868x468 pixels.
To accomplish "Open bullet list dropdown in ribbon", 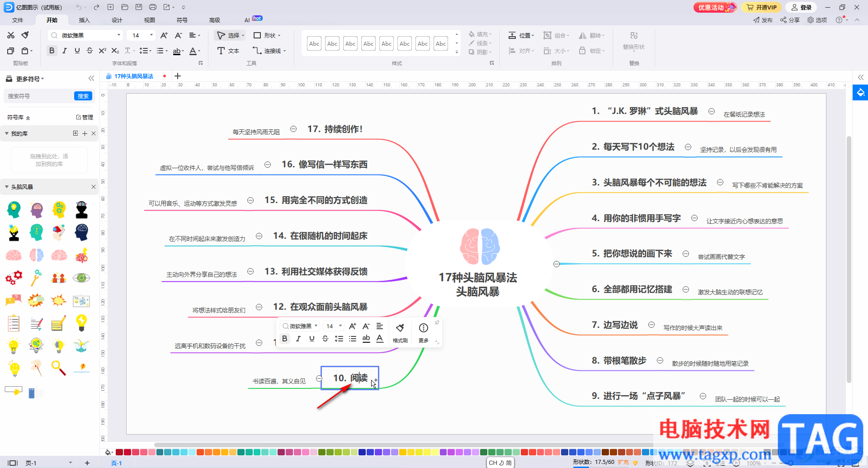I will (x=162, y=51).
